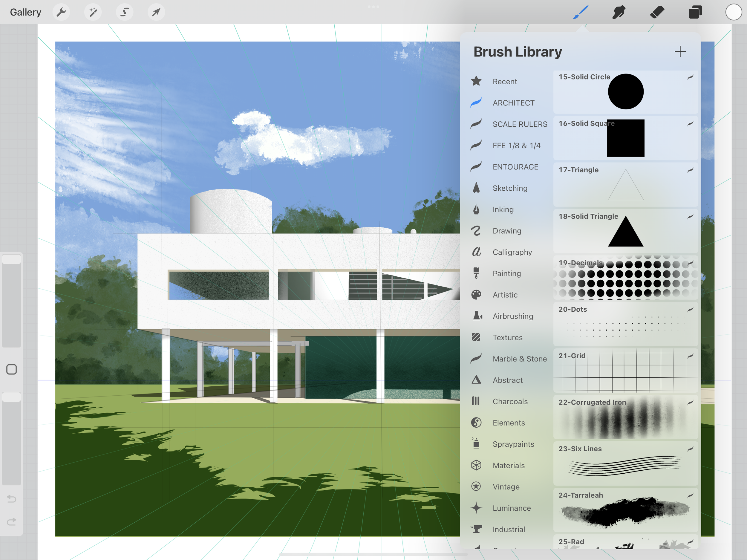The height and width of the screenshot is (560, 747).
Task: Open the Actions wrench menu
Action: pyautogui.click(x=61, y=12)
